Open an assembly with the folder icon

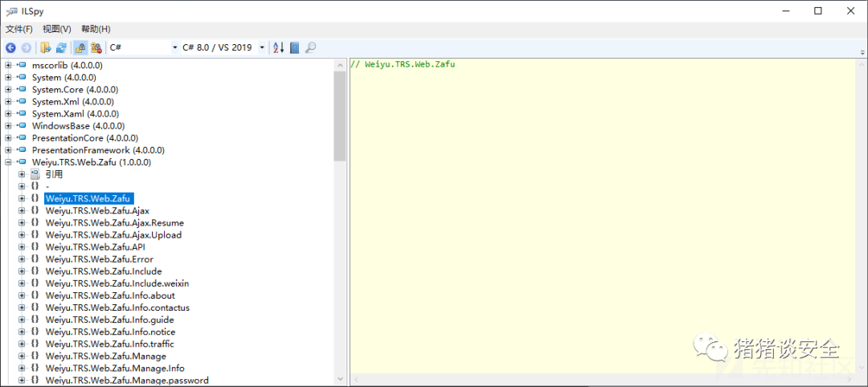(45, 48)
